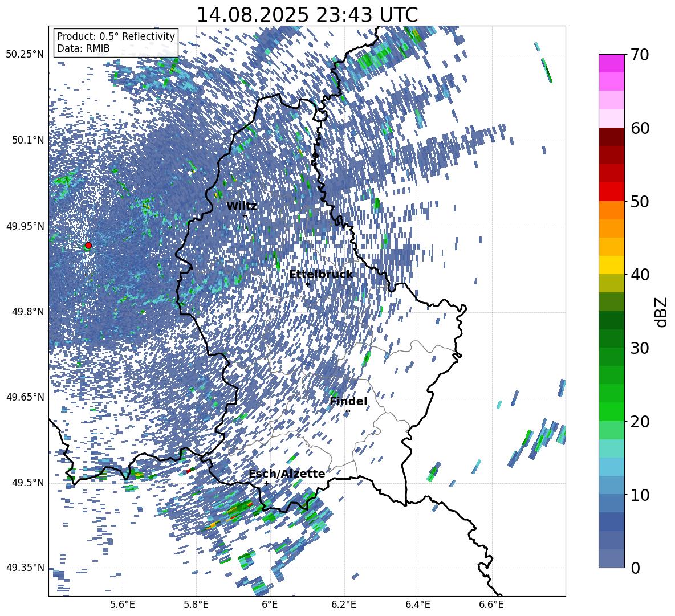Click the 49.8°N latitude label

tap(27, 312)
